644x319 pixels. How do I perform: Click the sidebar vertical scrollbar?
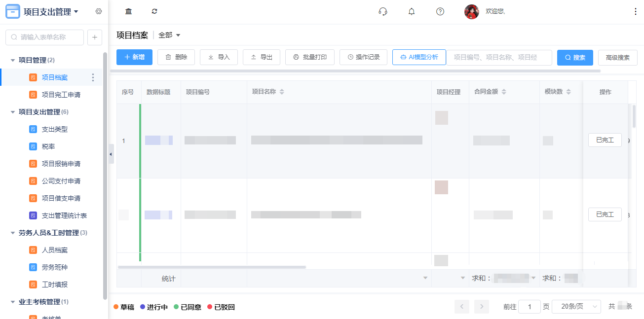pyautogui.click(x=105, y=176)
